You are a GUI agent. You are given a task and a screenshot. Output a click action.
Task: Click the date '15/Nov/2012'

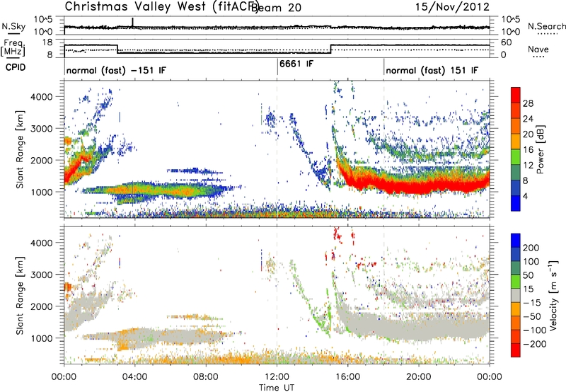tap(452, 6)
